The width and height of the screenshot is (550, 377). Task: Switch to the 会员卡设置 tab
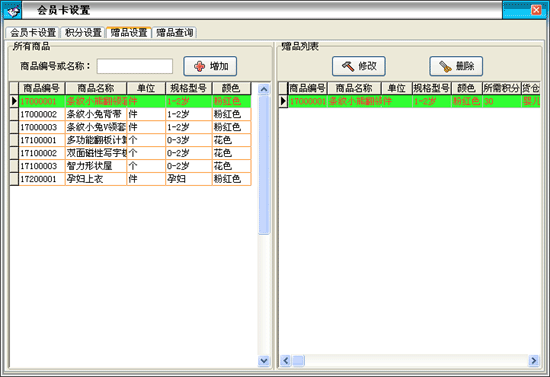click(x=33, y=33)
